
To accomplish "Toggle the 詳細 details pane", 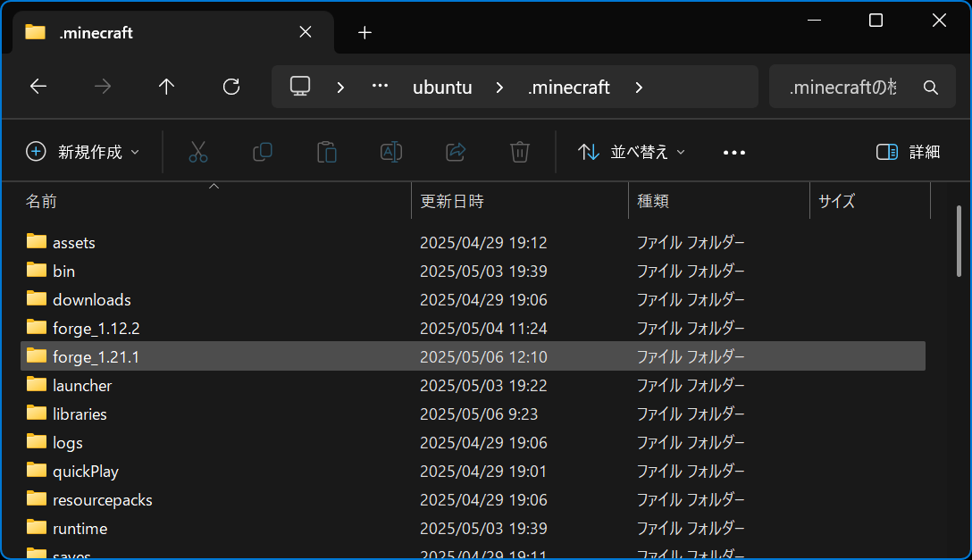I will point(909,152).
